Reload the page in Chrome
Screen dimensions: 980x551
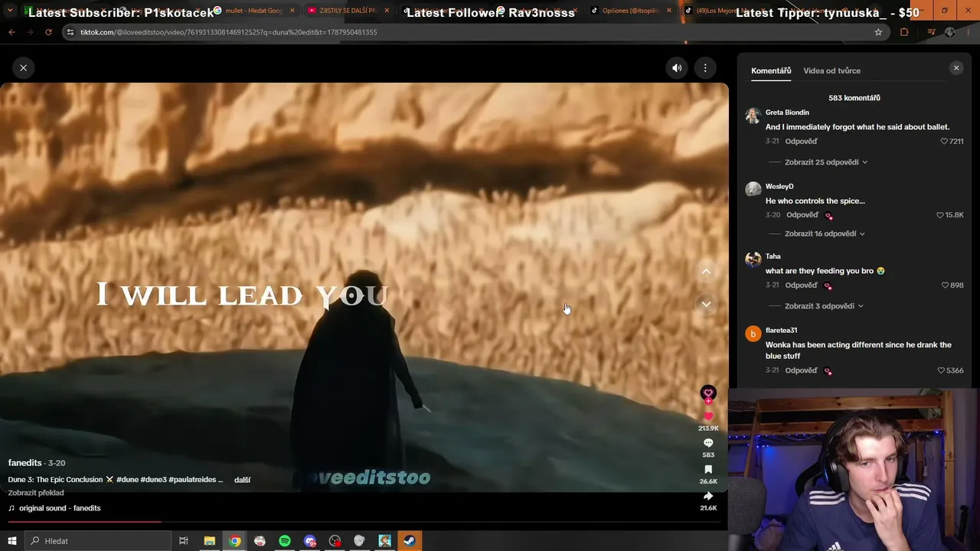coord(48,32)
